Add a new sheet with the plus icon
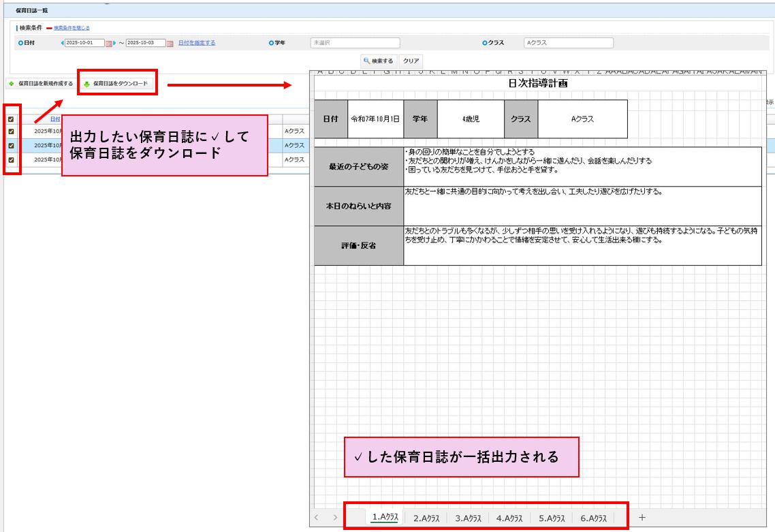The height and width of the screenshot is (532, 775). pyautogui.click(x=642, y=518)
